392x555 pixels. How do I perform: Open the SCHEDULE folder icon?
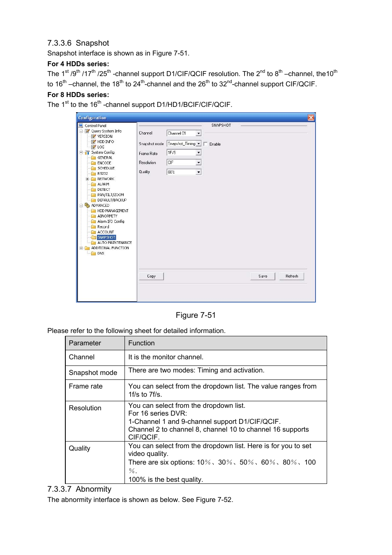(x=94, y=168)
